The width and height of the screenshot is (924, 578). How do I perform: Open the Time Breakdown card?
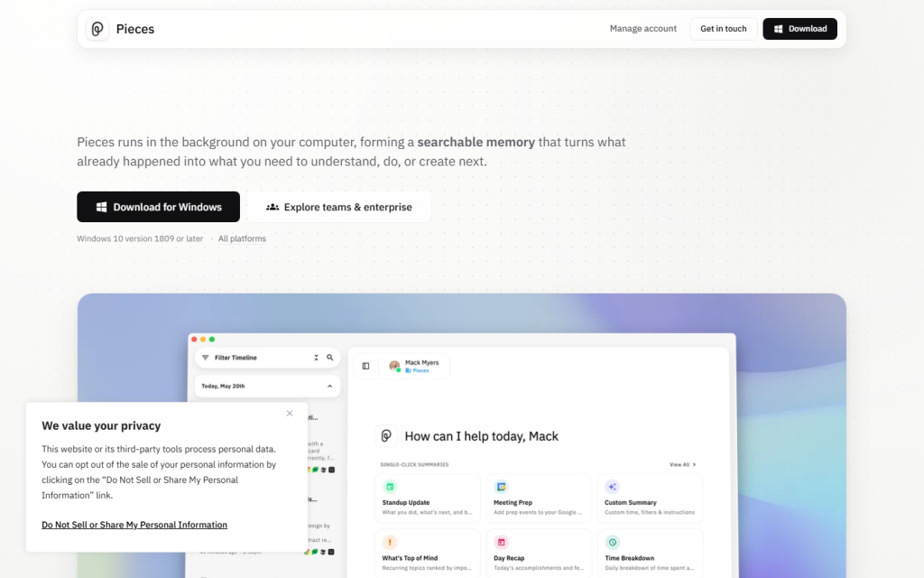[650, 554]
